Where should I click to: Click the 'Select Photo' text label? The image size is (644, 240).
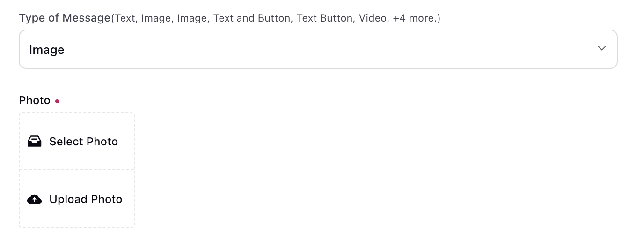click(84, 142)
